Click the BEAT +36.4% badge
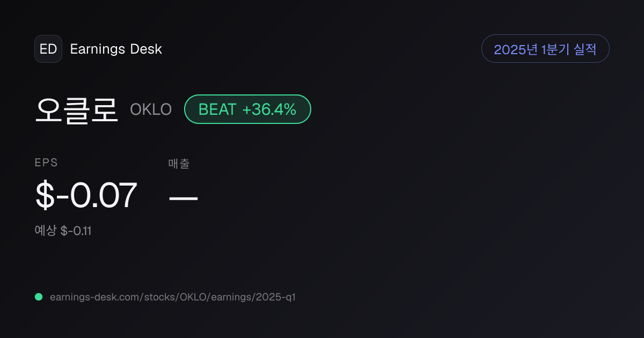The image size is (644, 338). [247, 109]
